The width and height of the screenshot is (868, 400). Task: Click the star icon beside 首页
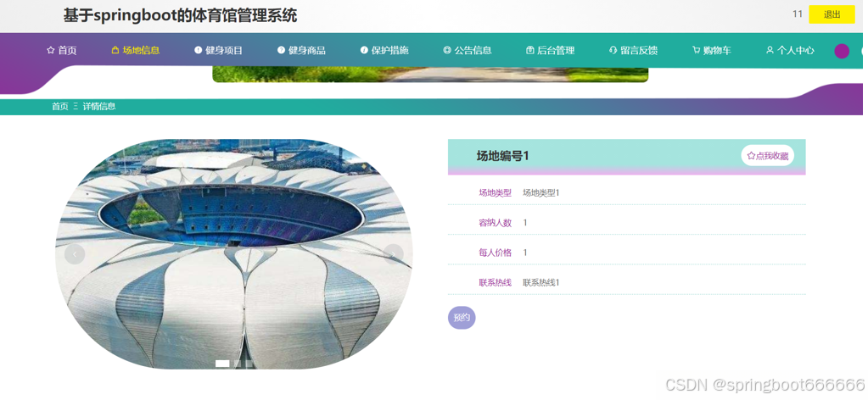[x=50, y=50]
